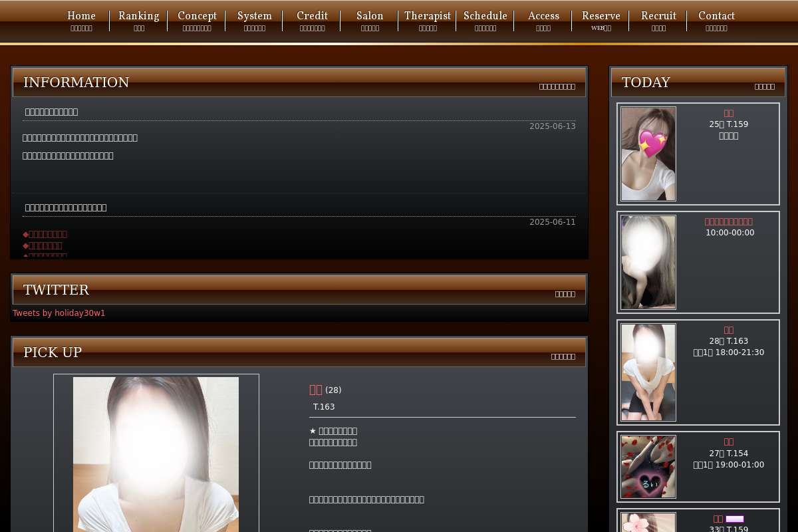The image size is (798, 532).
Task: Select the '10:00-00:00' schedule text
Action: [x=730, y=233]
